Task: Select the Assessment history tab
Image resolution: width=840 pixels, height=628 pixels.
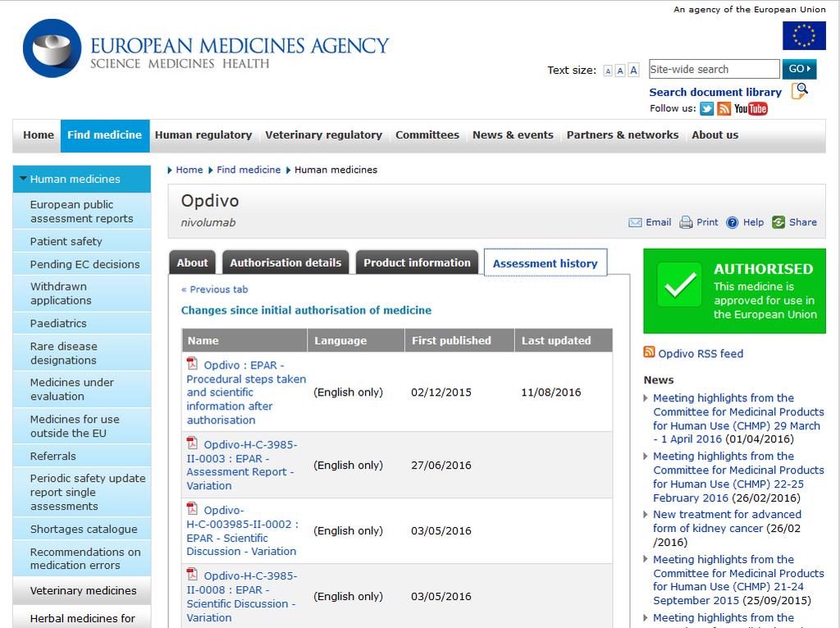Action: click(546, 263)
